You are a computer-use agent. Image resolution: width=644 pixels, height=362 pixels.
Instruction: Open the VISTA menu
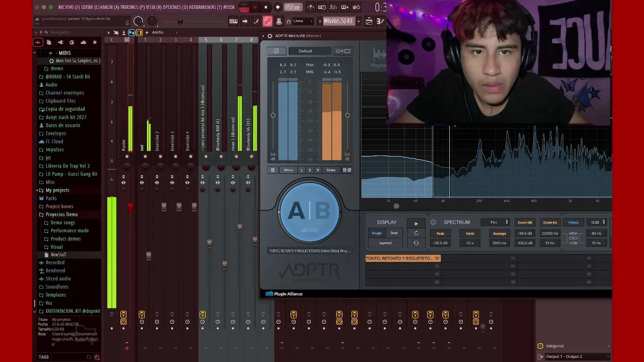point(153,7)
